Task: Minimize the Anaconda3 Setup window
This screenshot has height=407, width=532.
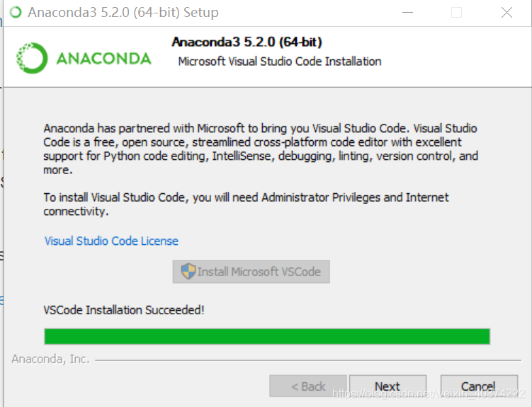Action: pyautogui.click(x=407, y=13)
